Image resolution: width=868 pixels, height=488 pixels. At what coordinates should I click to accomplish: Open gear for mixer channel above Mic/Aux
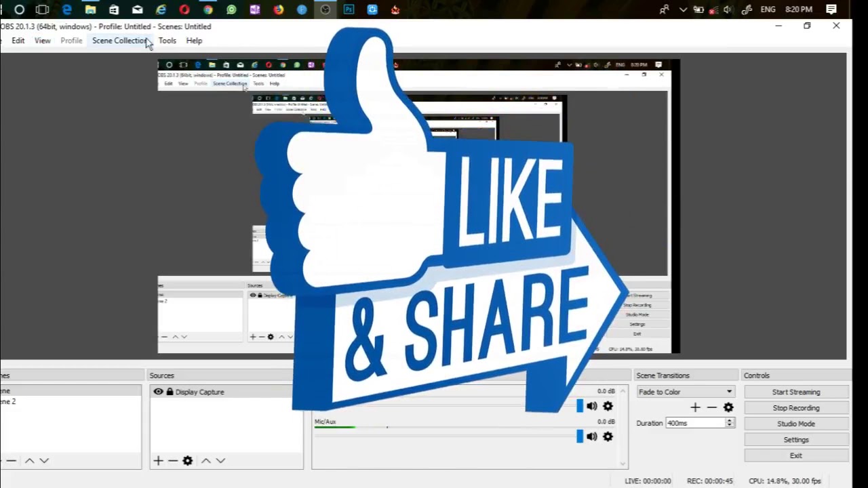tap(608, 406)
